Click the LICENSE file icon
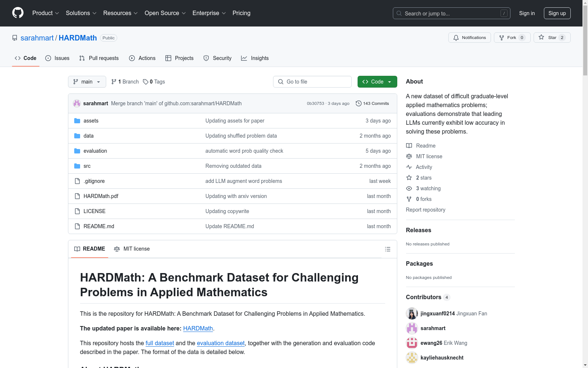 tap(77, 211)
